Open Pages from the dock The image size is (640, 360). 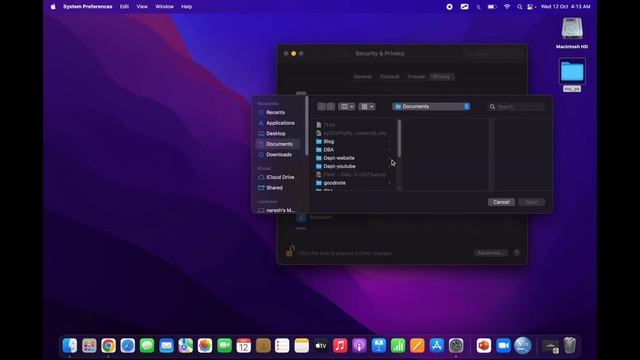(417, 346)
